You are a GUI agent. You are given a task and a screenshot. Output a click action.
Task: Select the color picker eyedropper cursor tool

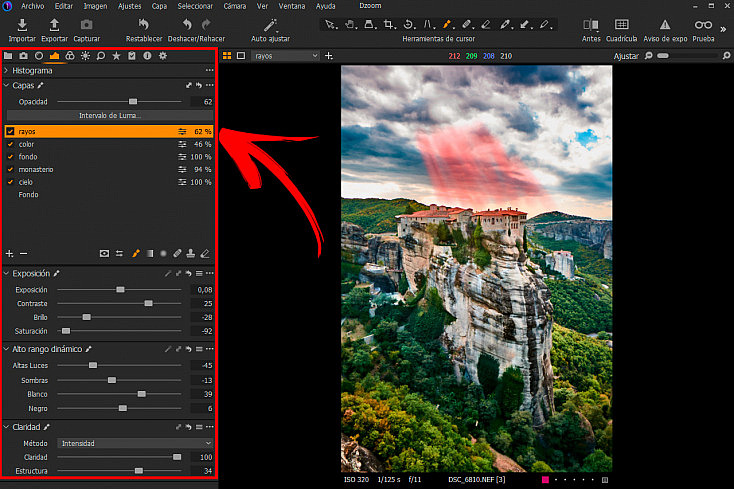(505, 24)
